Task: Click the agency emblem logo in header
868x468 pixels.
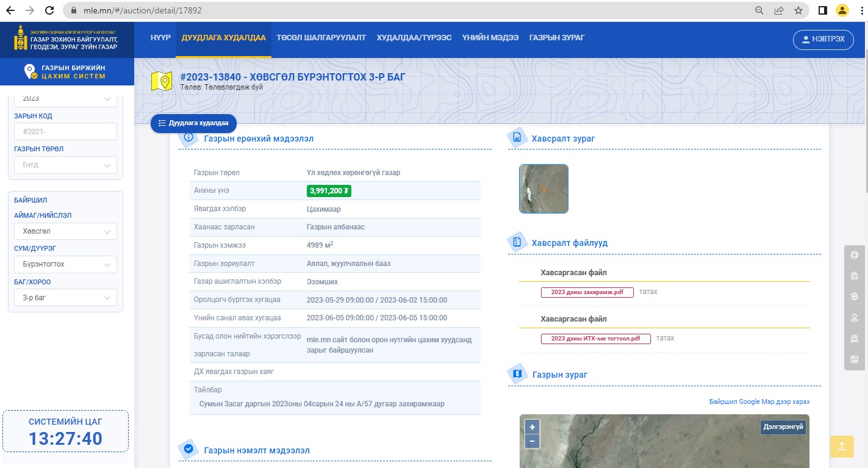Action: (x=21, y=38)
